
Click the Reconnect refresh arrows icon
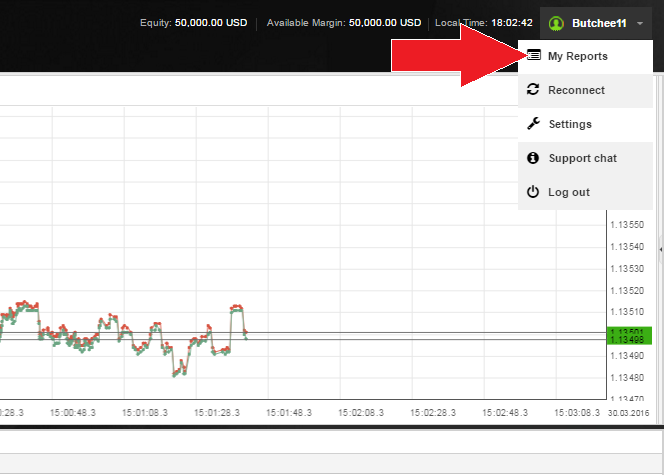click(x=533, y=89)
